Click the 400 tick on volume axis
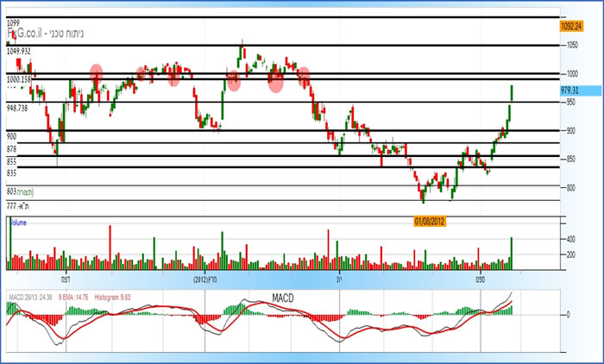The height and width of the screenshot is (364, 604). [x=569, y=238]
